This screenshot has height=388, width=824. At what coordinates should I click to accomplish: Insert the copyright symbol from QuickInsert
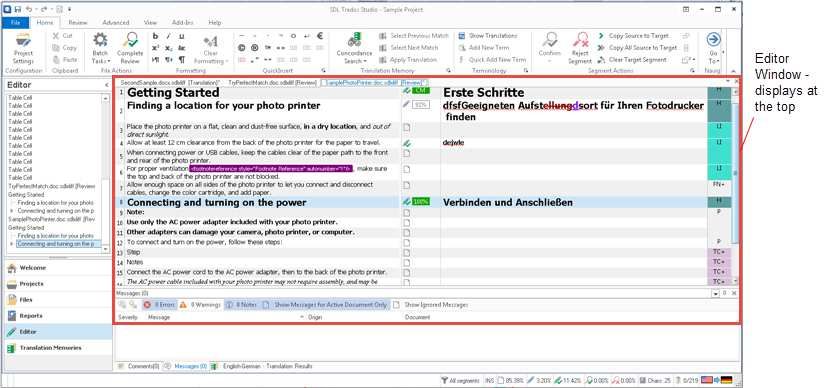point(242,48)
